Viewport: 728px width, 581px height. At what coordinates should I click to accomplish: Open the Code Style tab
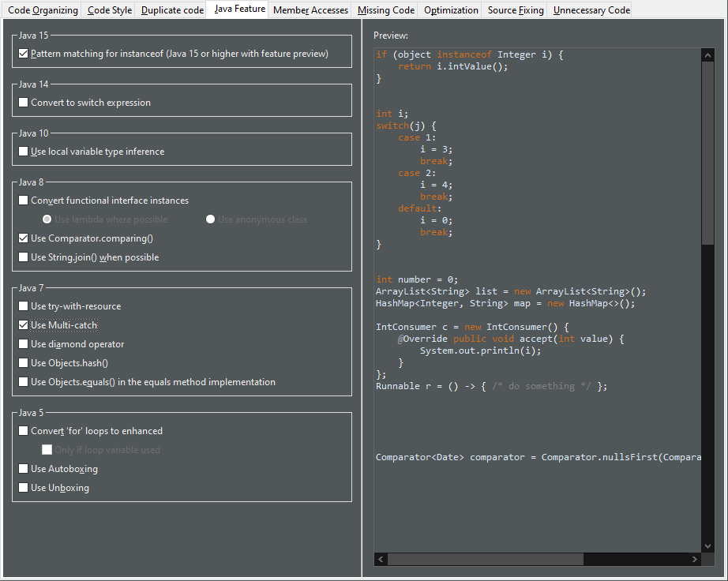point(110,10)
